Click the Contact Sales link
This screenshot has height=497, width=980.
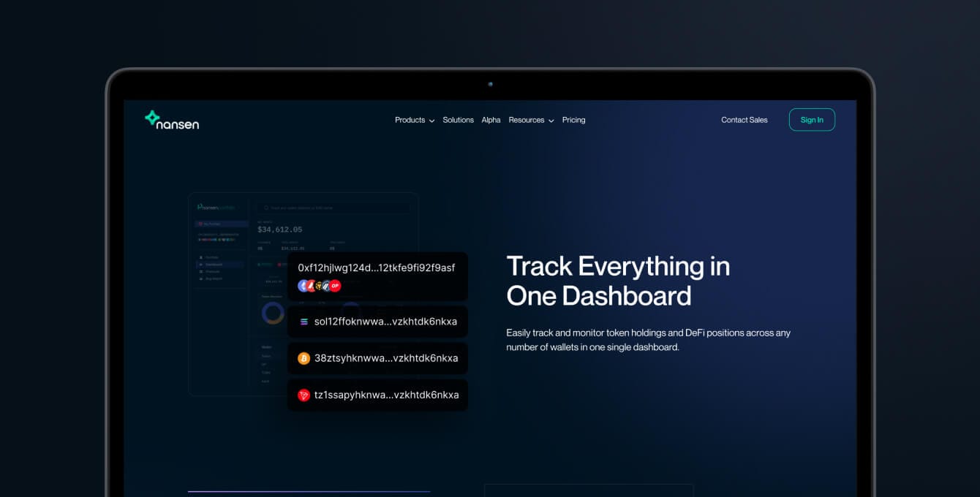click(744, 120)
